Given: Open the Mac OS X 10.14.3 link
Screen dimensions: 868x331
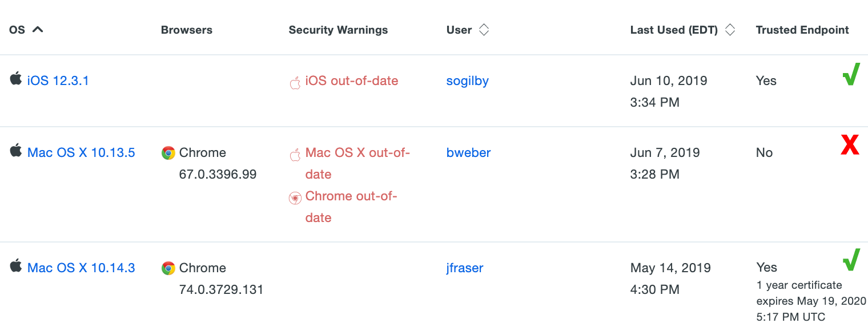Looking at the screenshot, I should (81, 268).
